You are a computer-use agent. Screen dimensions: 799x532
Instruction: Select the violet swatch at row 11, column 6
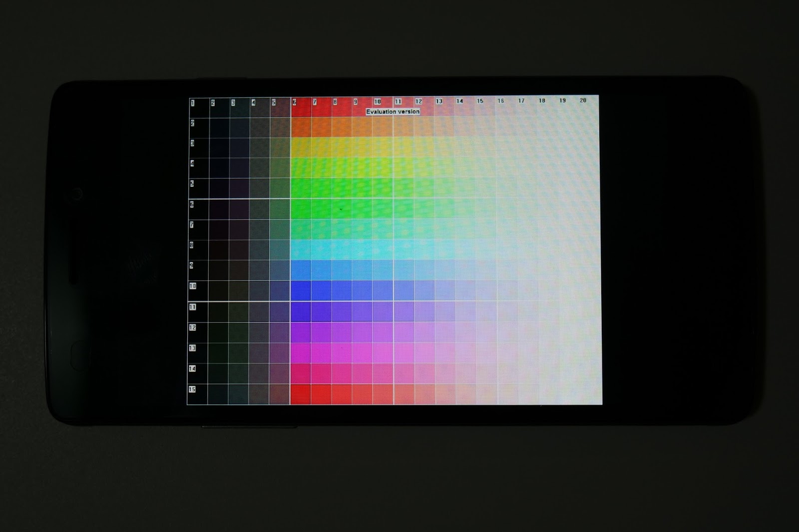pyautogui.click(x=301, y=312)
